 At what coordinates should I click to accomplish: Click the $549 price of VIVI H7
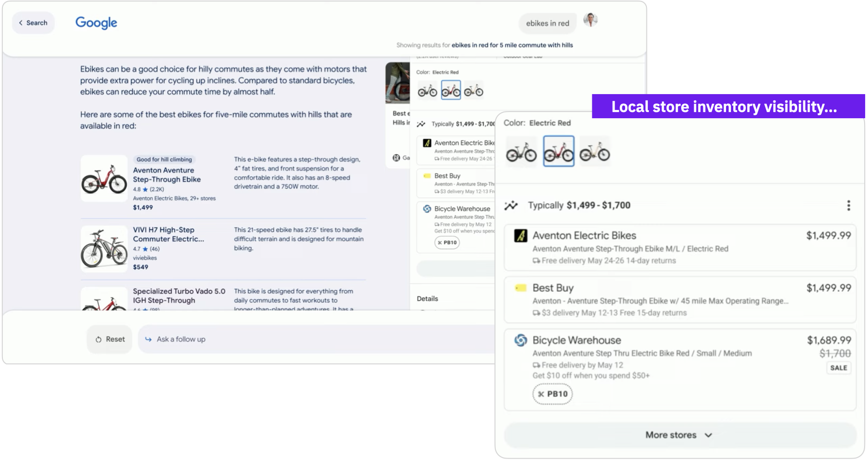[x=140, y=267]
